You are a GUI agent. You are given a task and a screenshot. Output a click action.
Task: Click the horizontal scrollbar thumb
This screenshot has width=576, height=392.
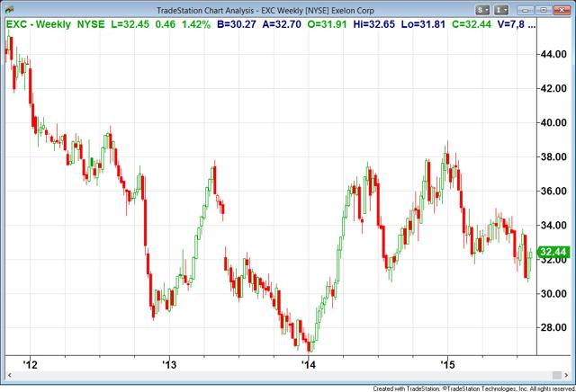click(x=557, y=375)
